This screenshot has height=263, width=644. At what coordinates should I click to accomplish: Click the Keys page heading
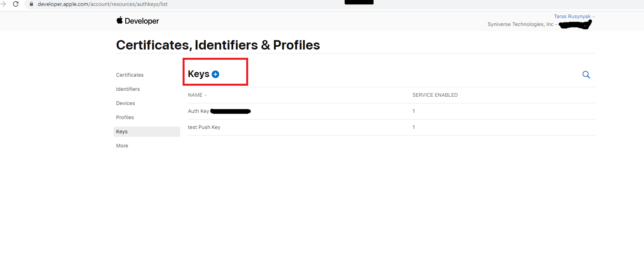click(198, 74)
